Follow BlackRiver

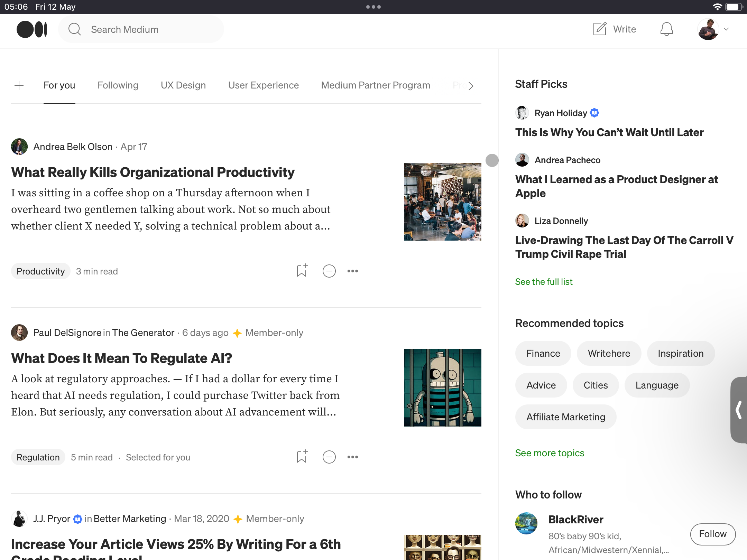713,534
